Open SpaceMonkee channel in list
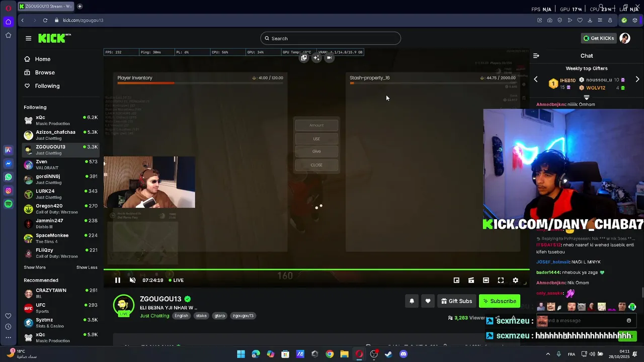The width and height of the screenshot is (644, 362). pos(60,238)
